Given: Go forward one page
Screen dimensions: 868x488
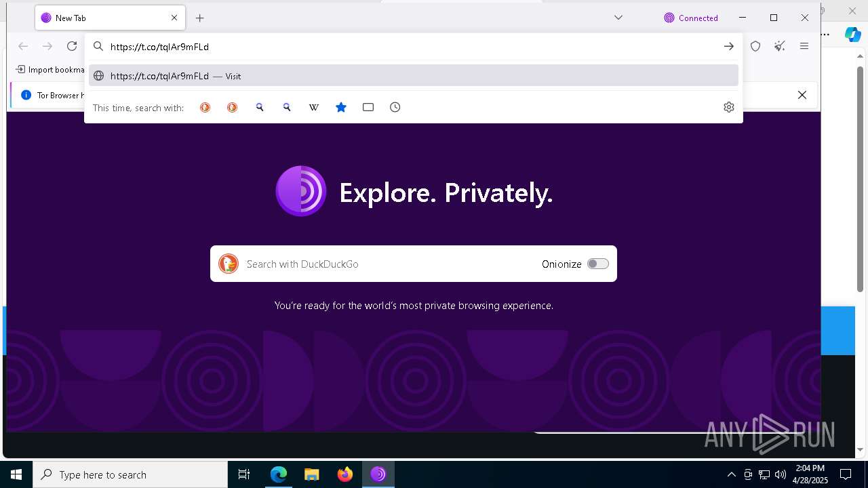Looking at the screenshot, I should pyautogui.click(x=47, y=46).
